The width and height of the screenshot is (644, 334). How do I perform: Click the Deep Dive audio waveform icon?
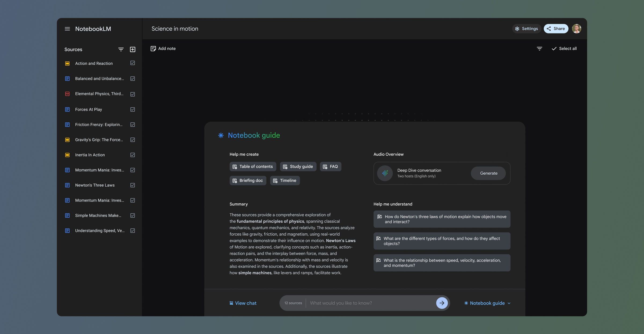click(x=385, y=173)
